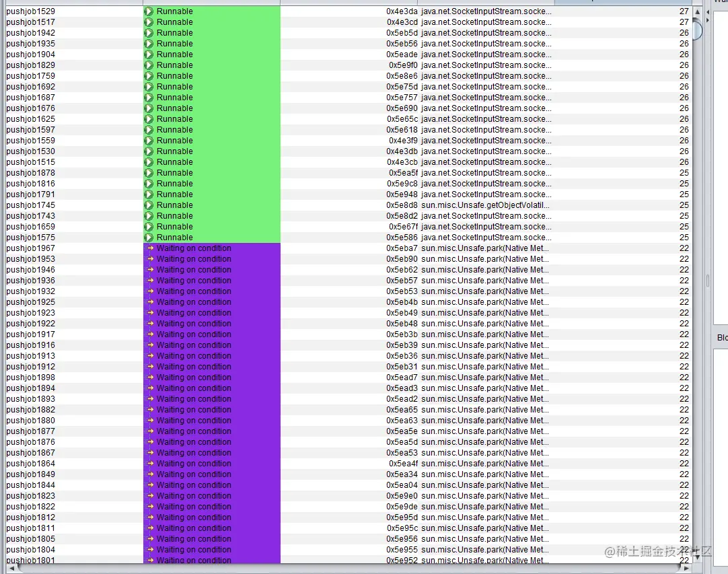
Task: Click the horizontal scrollbar right arrow
Action: click(x=687, y=568)
